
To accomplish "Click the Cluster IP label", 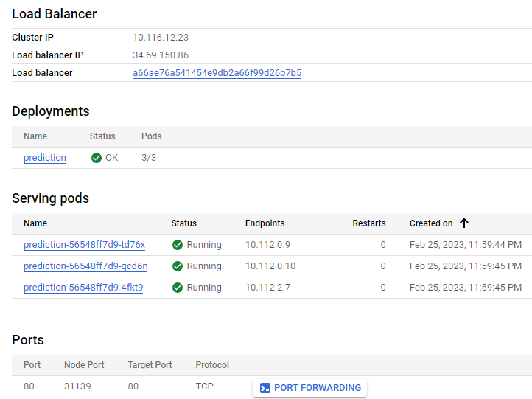I will tap(32, 38).
